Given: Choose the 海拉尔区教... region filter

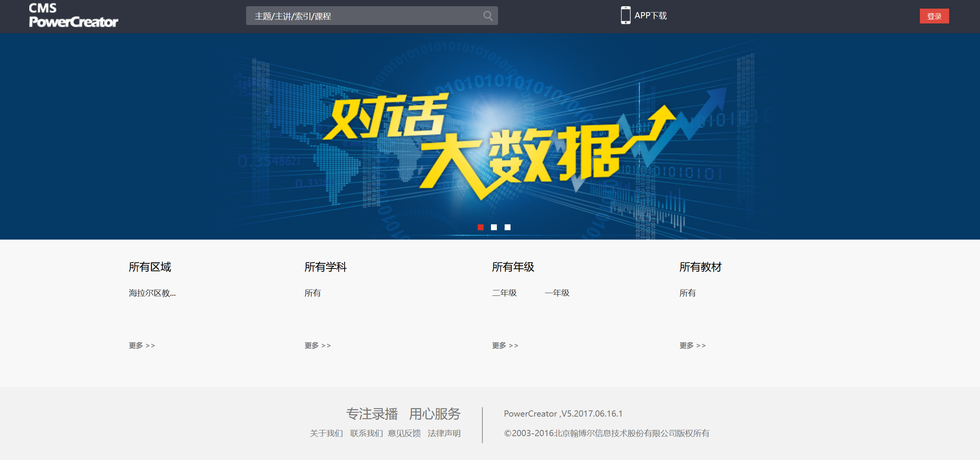Looking at the screenshot, I should click(152, 293).
